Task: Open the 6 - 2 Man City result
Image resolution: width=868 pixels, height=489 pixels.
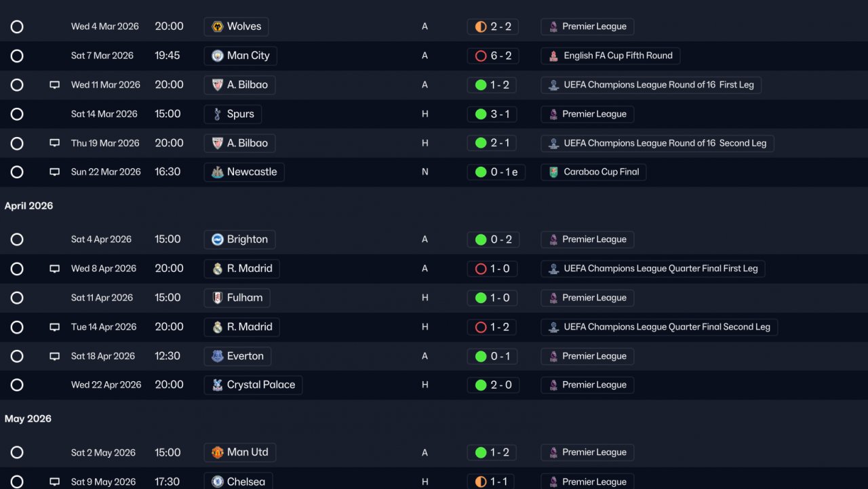Action: 494,56
